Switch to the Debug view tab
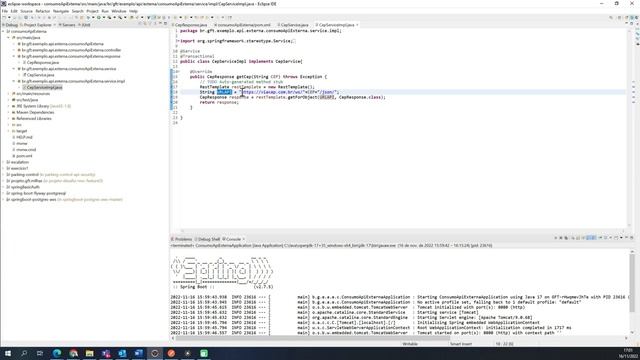 click(x=11, y=25)
